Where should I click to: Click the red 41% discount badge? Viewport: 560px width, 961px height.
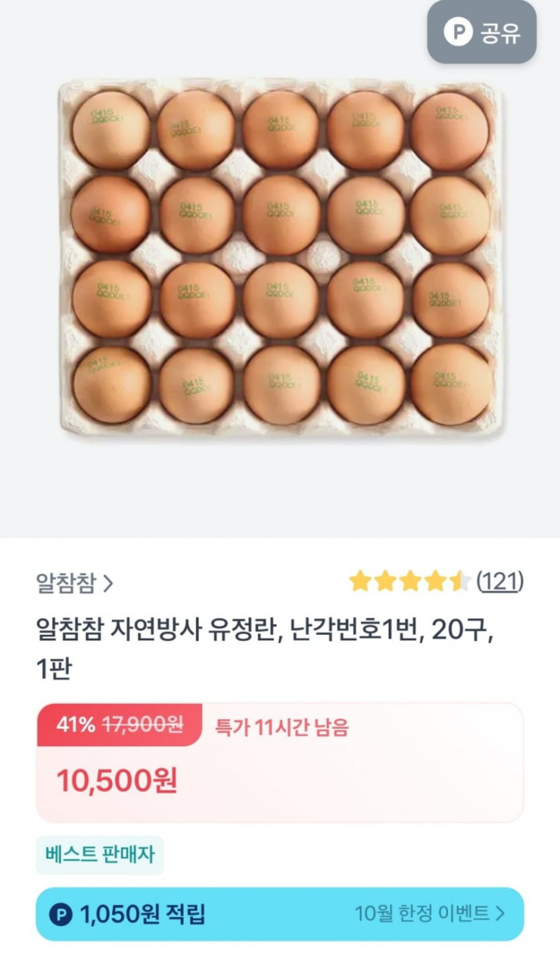pos(76,725)
